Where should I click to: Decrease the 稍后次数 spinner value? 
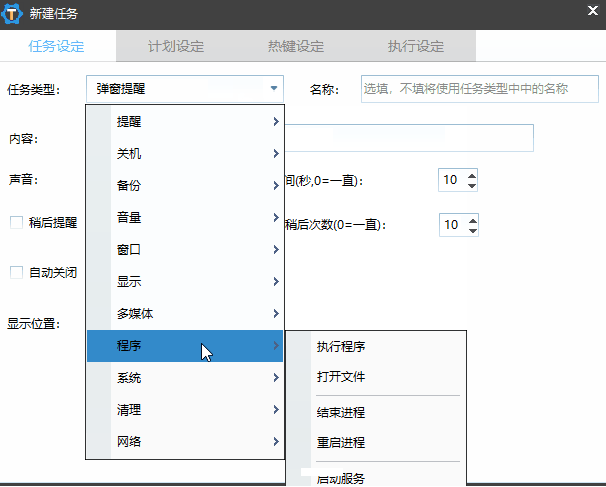point(473,231)
